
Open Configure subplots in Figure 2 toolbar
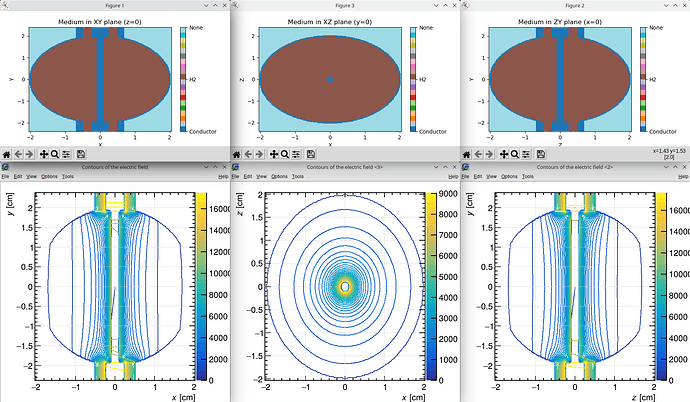click(x=526, y=154)
